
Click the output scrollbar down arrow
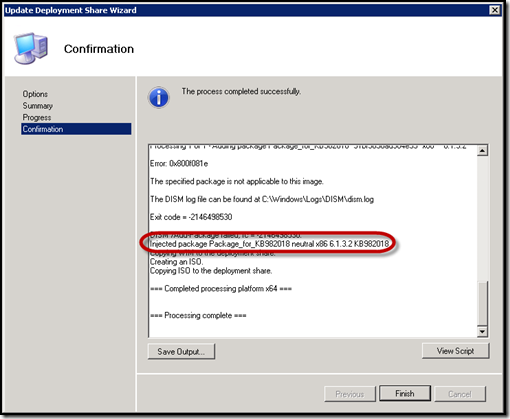point(482,331)
